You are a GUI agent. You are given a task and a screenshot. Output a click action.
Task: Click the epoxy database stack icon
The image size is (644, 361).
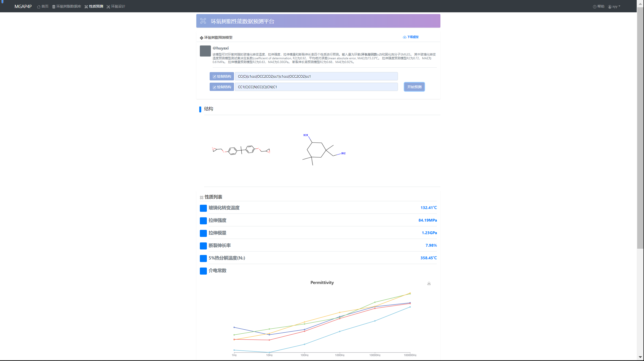click(54, 7)
